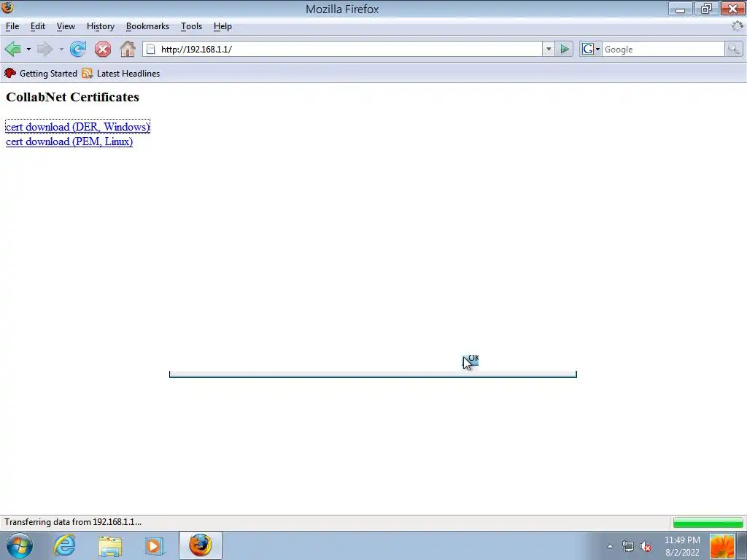Open the Tools menu

192,26
